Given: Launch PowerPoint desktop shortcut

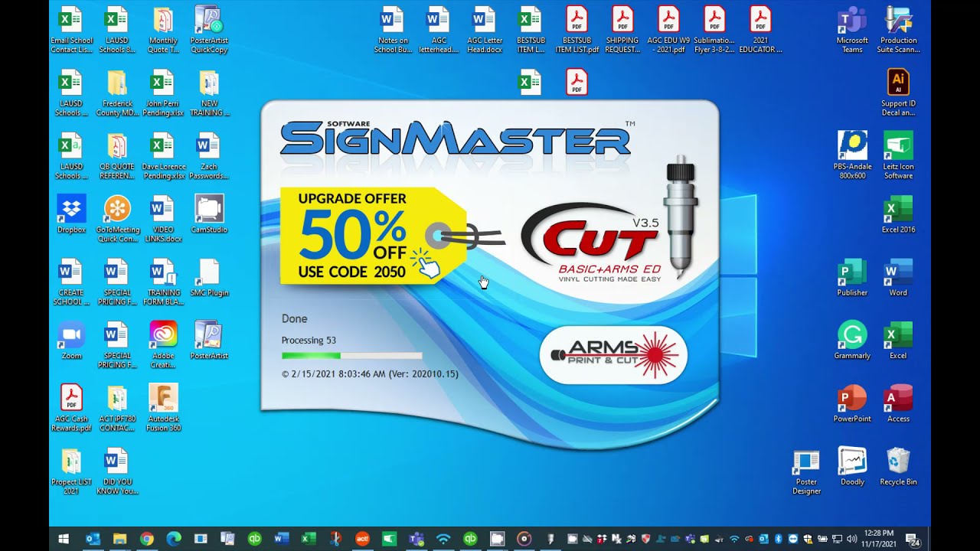Looking at the screenshot, I should (x=852, y=404).
